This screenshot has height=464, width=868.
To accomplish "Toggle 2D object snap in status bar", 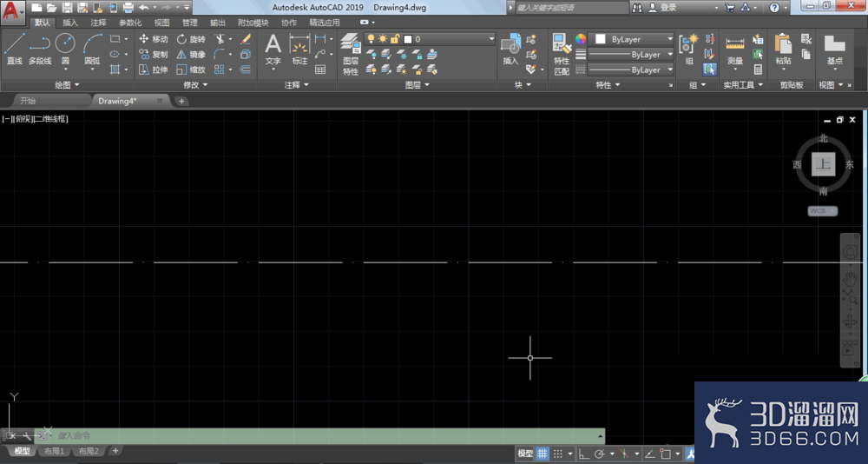I will click(666, 454).
